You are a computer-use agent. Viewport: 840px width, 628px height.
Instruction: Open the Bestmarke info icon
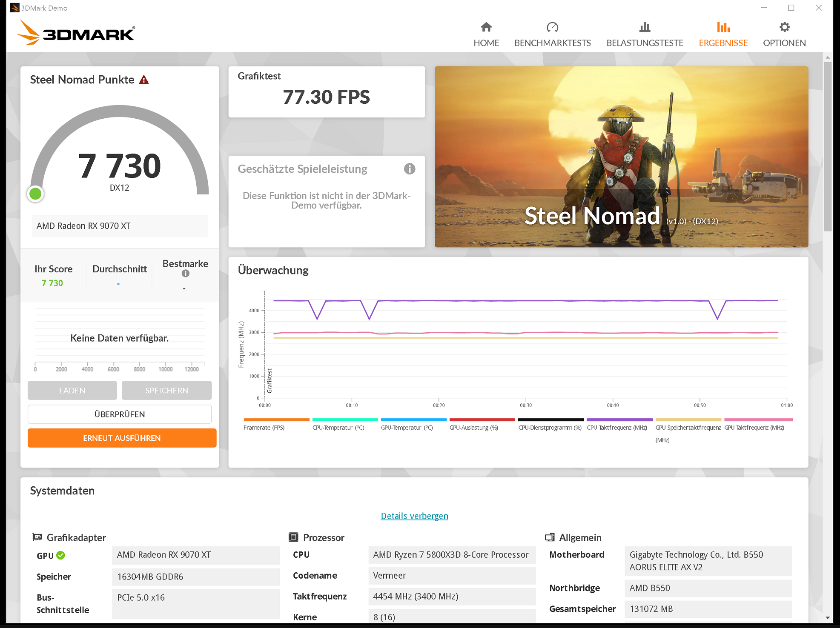[185, 274]
